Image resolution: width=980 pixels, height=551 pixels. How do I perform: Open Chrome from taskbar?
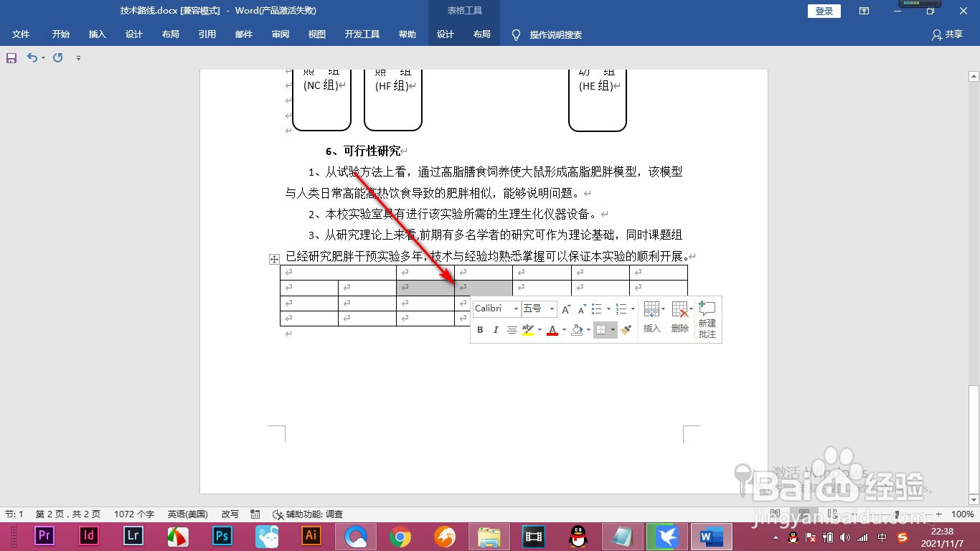pos(400,536)
